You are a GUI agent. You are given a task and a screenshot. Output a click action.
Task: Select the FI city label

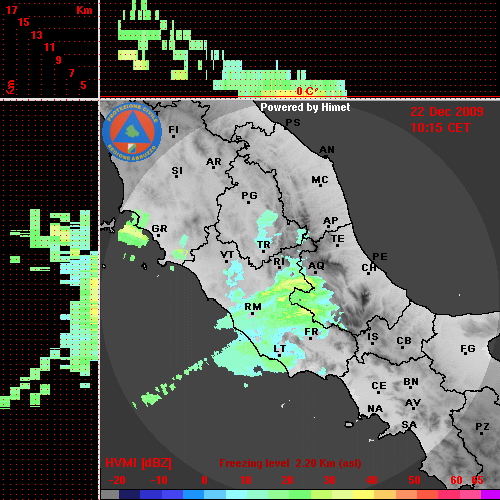tap(173, 129)
